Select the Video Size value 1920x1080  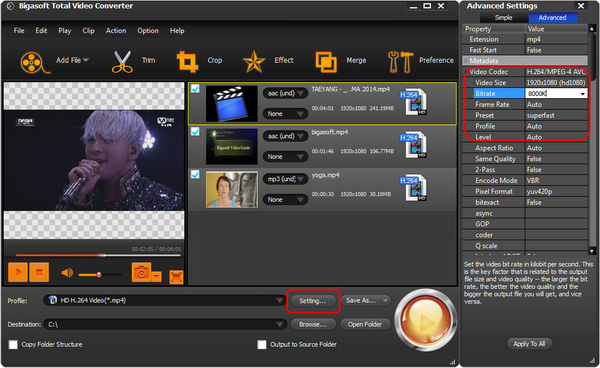556,83
